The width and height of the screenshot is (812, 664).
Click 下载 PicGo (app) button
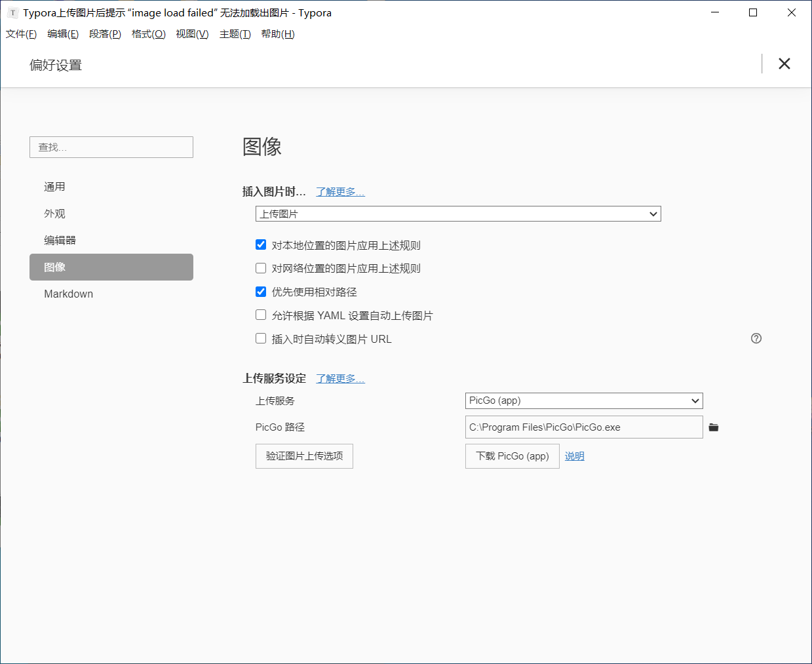pos(512,456)
